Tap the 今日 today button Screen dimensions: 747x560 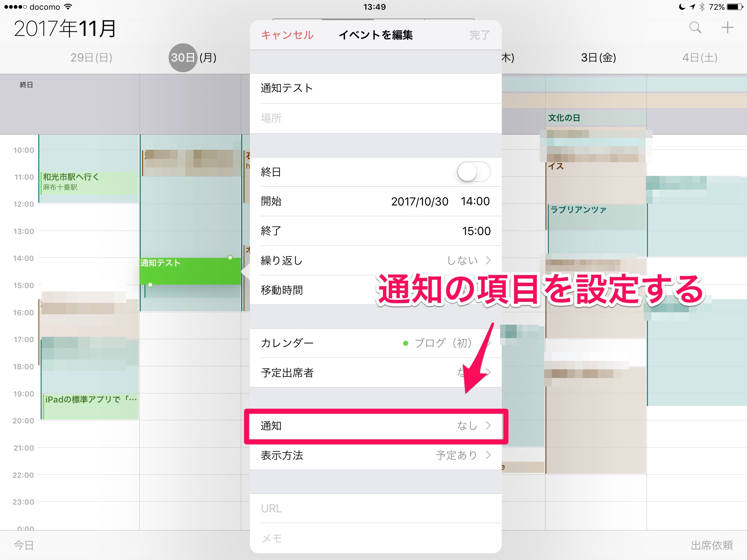pos(24,545)
